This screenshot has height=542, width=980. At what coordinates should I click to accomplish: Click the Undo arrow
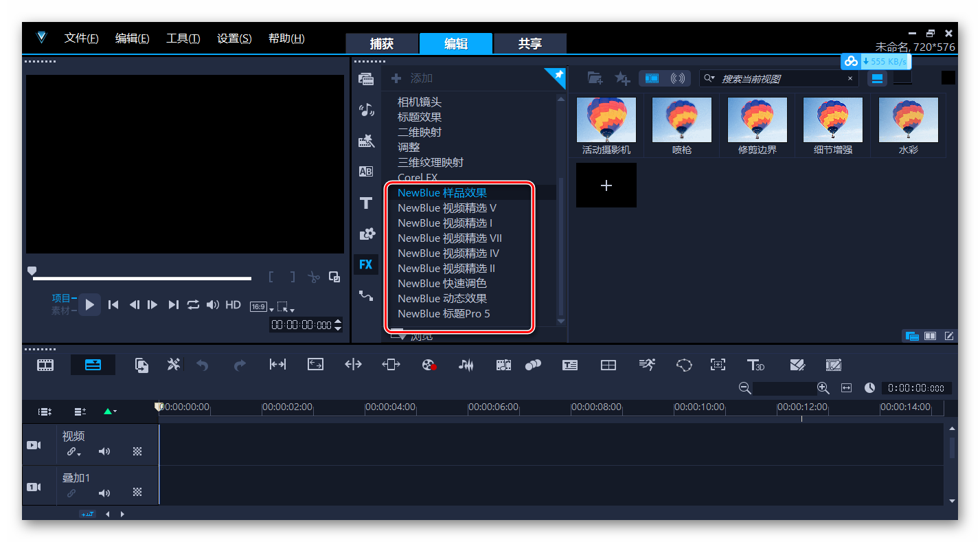coord(203,365)
